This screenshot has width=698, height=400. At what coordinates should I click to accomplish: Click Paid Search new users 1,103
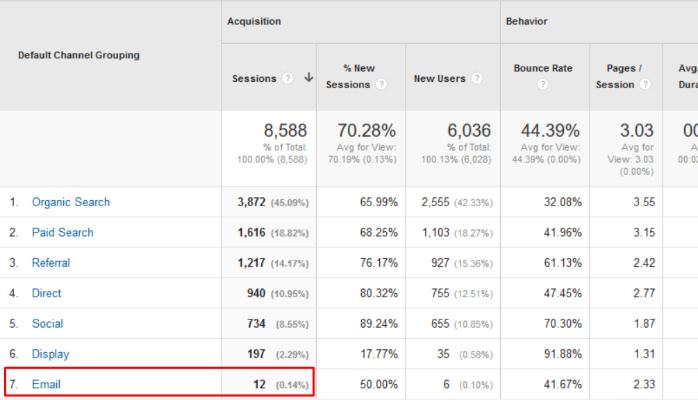tap(435, 232)
